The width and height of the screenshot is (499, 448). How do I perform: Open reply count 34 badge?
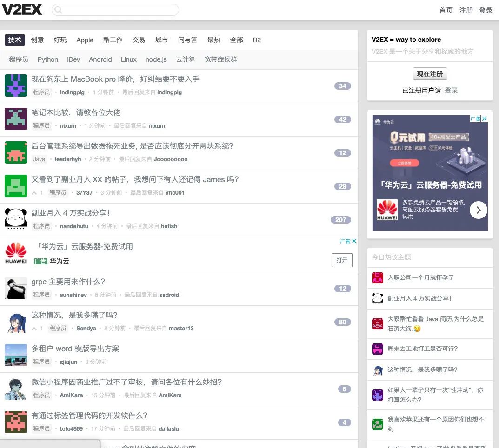(342, 86)
